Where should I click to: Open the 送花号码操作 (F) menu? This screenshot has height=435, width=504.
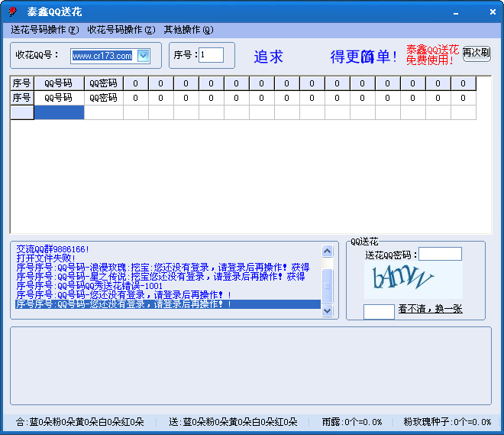coord(45,30)
